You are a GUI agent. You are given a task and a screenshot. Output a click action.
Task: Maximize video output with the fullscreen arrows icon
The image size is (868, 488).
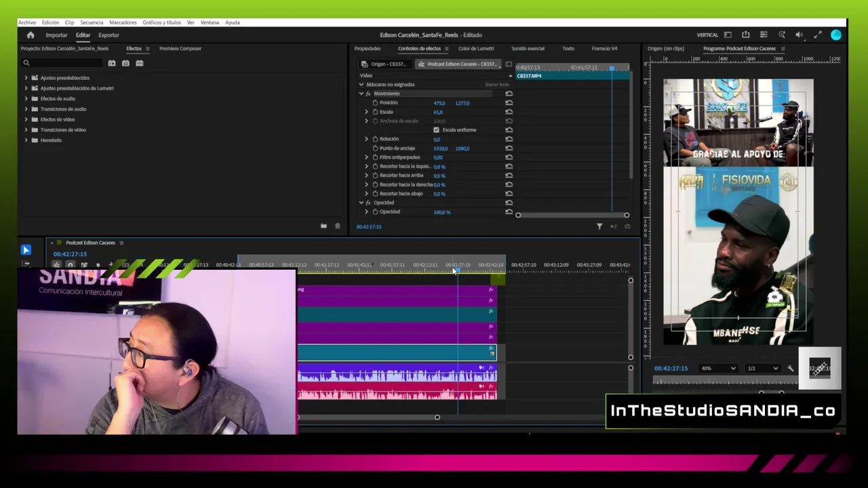pos(817,35)
